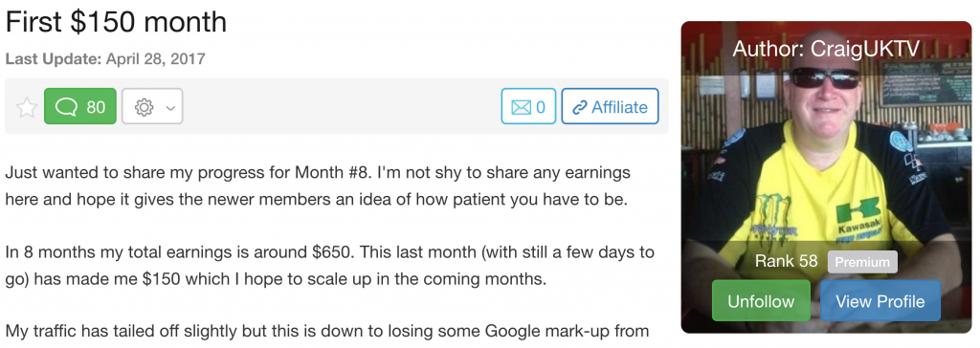Click the View Profile button
The image size is (980, 348).
click(x=880, y=301)
